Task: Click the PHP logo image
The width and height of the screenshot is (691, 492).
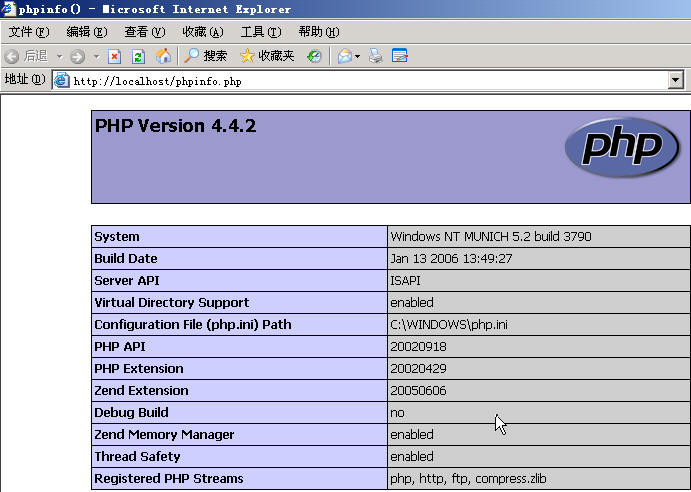Action: [622, 147]
